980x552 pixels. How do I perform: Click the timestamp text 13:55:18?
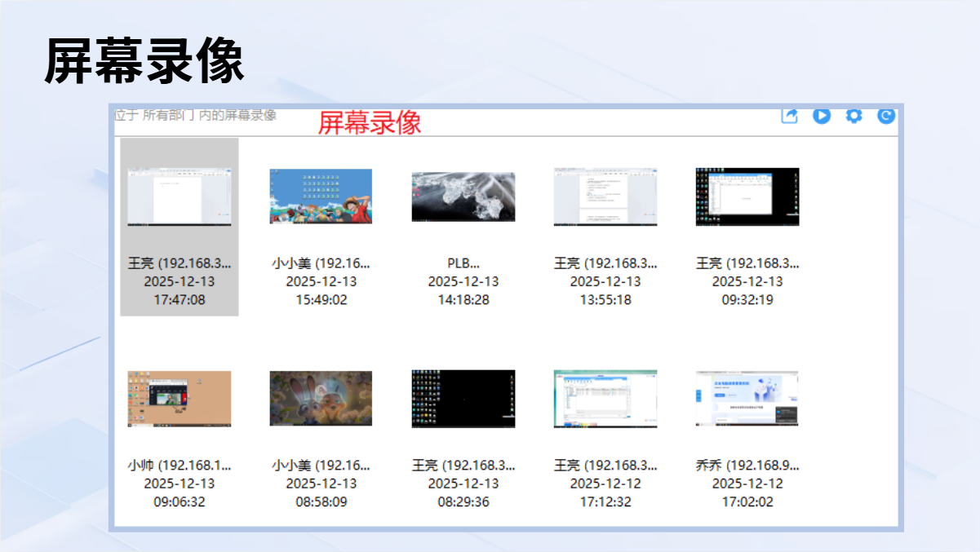(x=605, y=300)
